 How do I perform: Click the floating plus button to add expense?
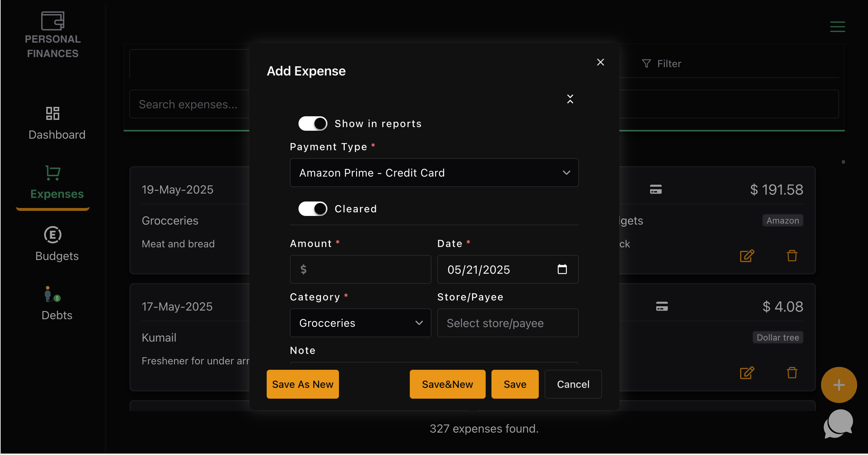click(x=838, y=385)
